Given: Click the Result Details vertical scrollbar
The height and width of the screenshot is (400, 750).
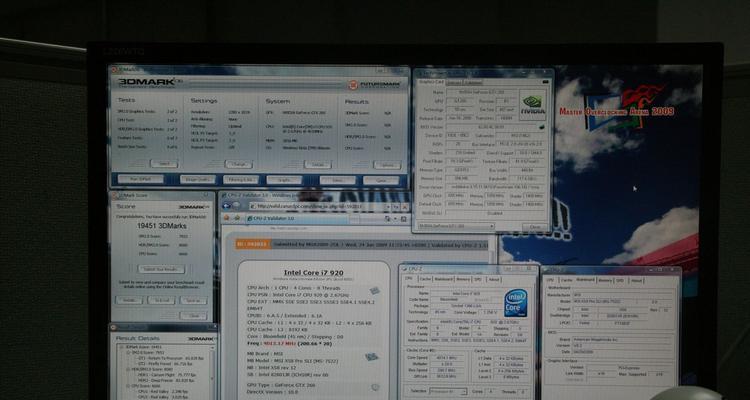Looking at the screenshot, I should 213,371.
